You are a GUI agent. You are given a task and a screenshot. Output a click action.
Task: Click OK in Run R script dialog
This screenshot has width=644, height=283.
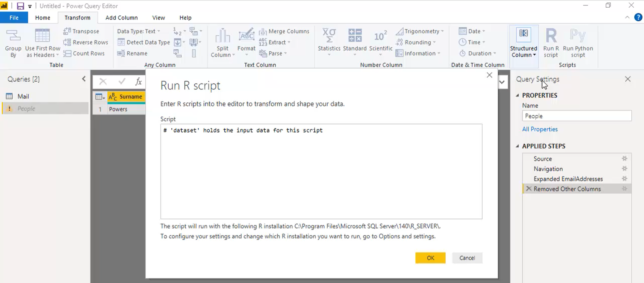[430, 258]
